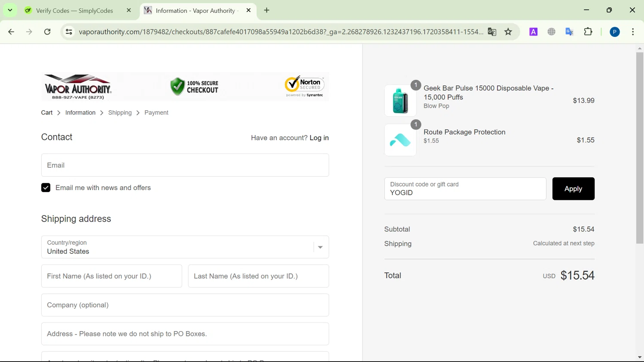This screenshot has width=644, height=362.
Task: Click the Payment breadcrumb step
Action: [x=156, y=113]
